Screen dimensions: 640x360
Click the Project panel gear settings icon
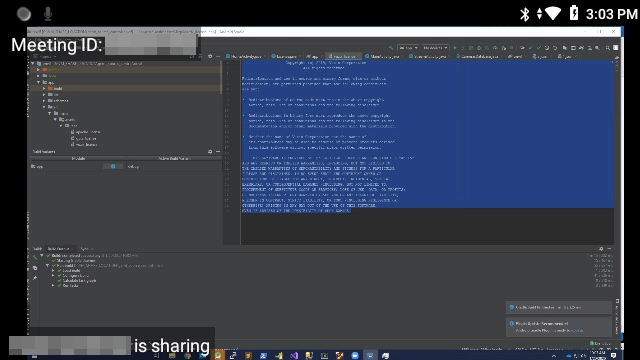210,56
